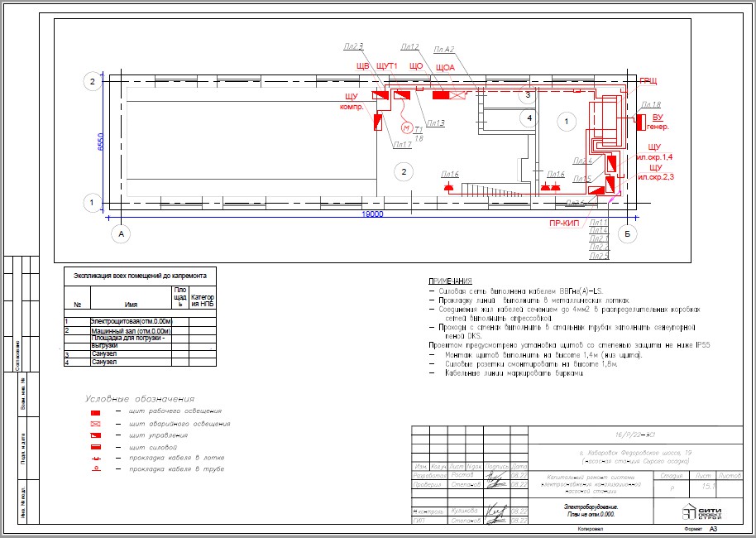The width and height of the screenshot is (756, 538).
Task: Click the ЩОА label
Action: [x=445, y=68]
